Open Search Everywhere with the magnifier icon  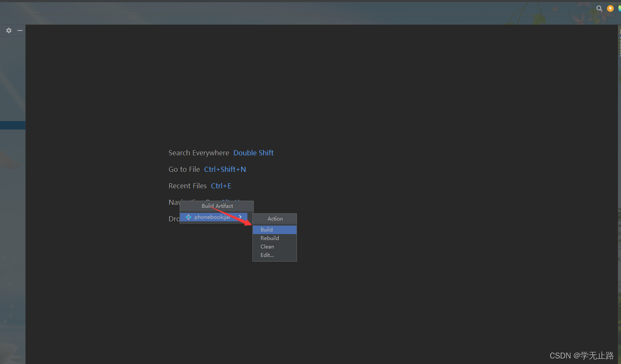(x=599, y=8)
